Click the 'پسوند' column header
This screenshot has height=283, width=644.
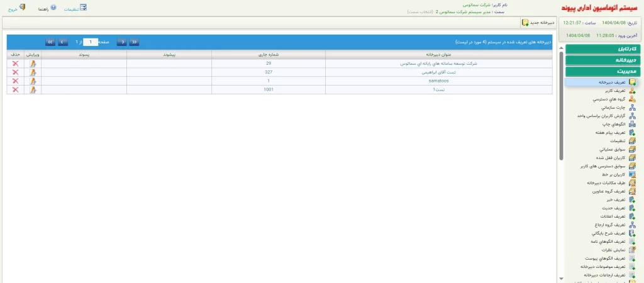[84, 54]
